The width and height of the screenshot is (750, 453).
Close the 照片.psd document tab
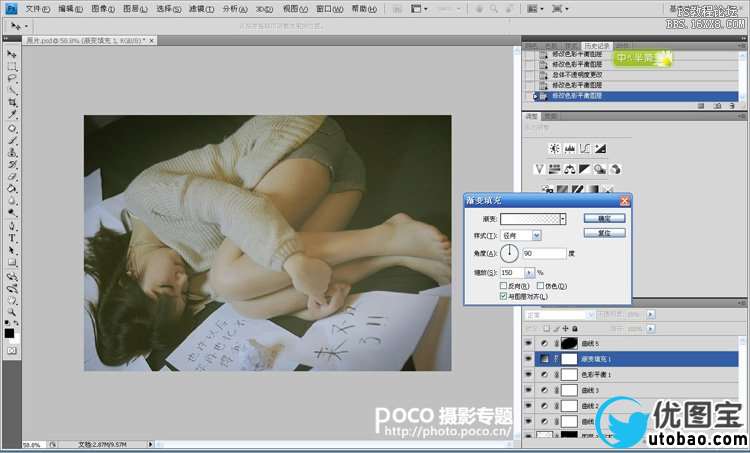pyautogui.click(x=152, y=41)
